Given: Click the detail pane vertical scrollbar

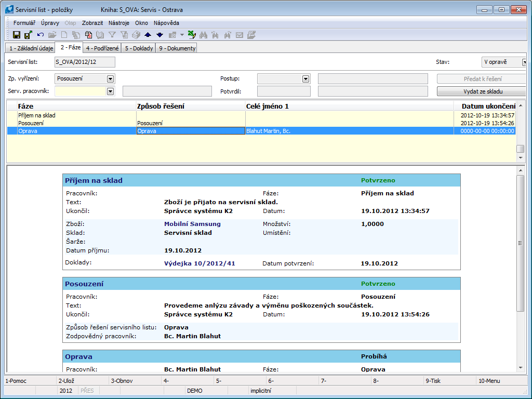Looking at the screenshot, I should point(521,243).
